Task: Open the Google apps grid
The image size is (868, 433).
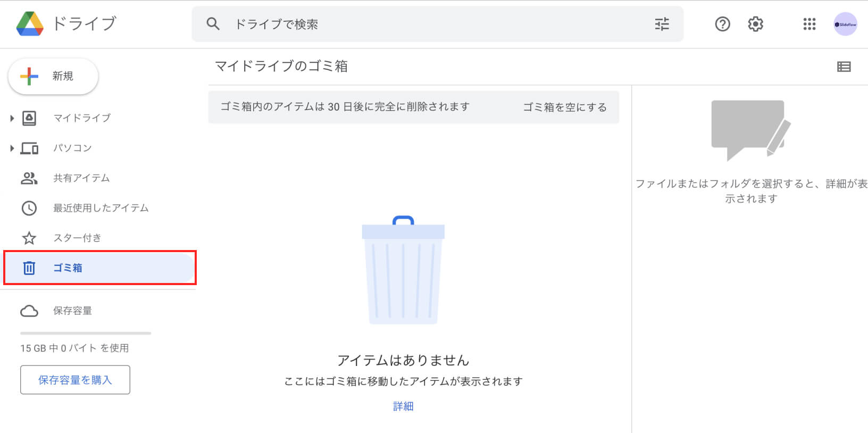Action: [809, 24]
